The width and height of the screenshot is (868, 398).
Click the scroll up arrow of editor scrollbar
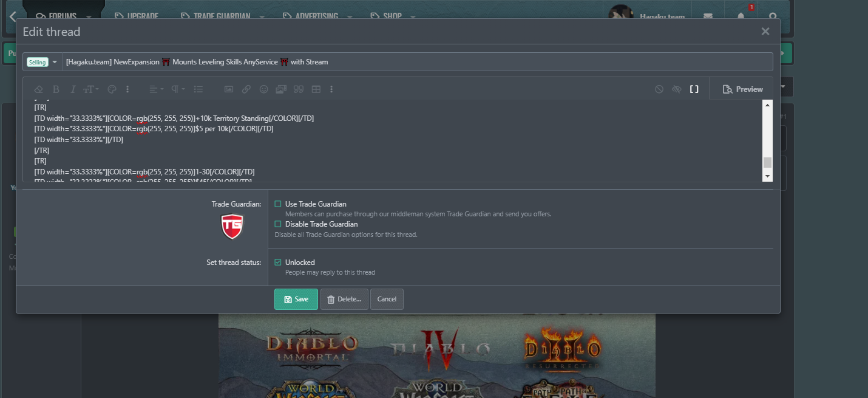[x=767, y=105]
